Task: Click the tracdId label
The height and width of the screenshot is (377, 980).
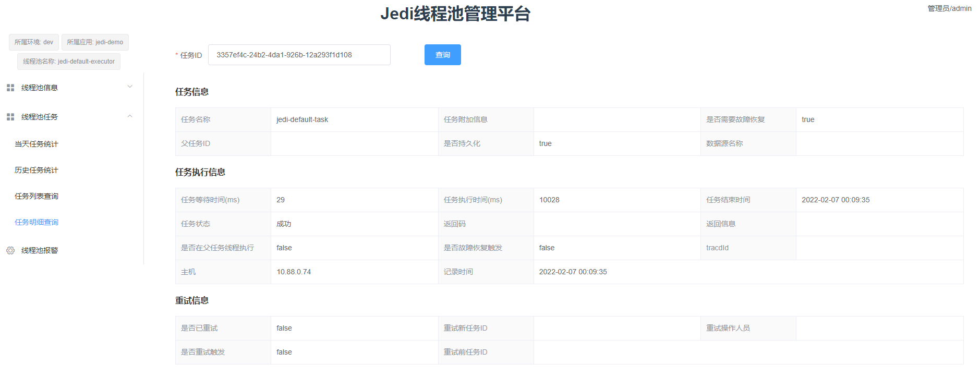Action: 717,248
